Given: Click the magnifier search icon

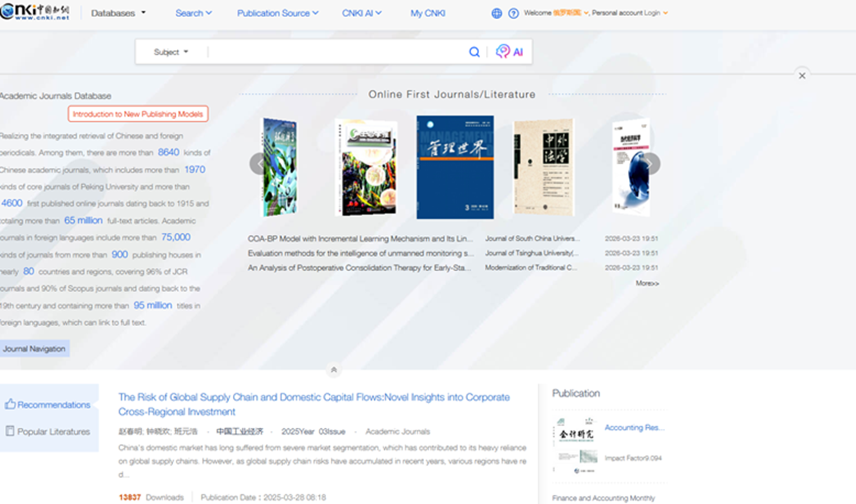Looking at the screenshot, I should (x=474, y=52).
